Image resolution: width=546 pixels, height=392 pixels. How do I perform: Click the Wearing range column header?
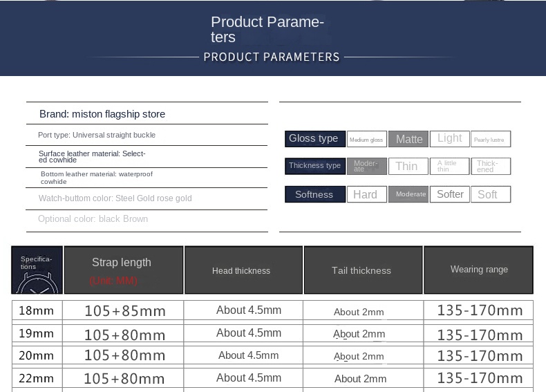pyautogui.click(x=478, y=270)
